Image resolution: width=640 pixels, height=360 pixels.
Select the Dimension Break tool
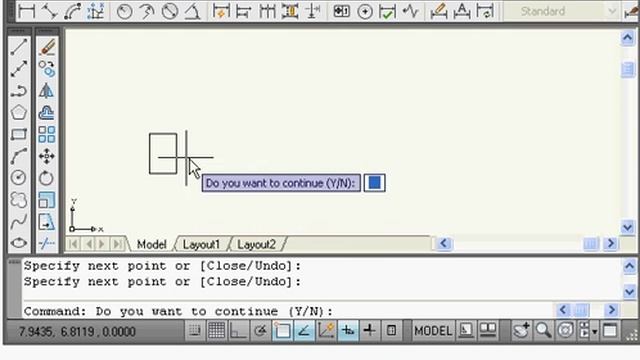pyautogui.click(x=313, y=11)
